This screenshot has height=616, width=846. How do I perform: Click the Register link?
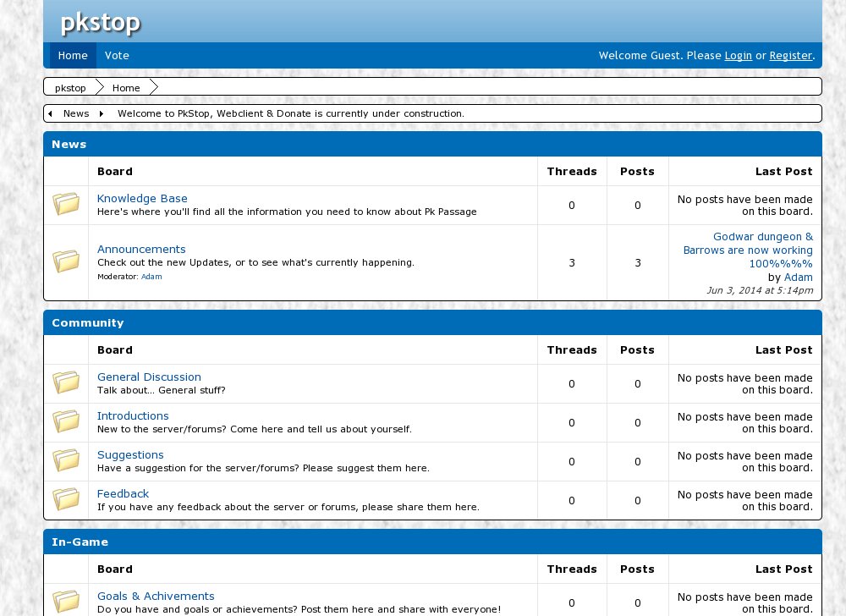pyautogui.click(x=790, y=56)
